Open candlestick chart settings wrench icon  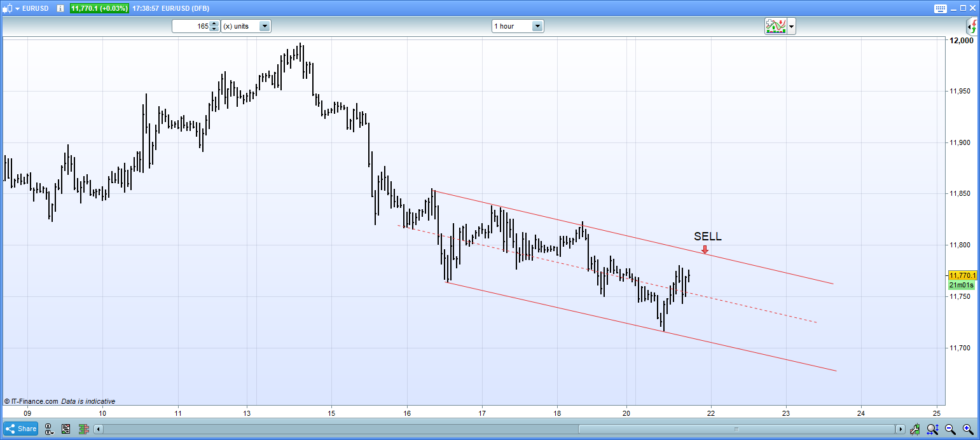(915, 429)
